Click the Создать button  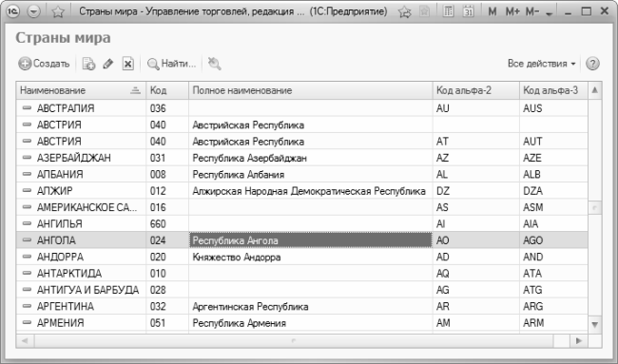(x=44, y=64)
